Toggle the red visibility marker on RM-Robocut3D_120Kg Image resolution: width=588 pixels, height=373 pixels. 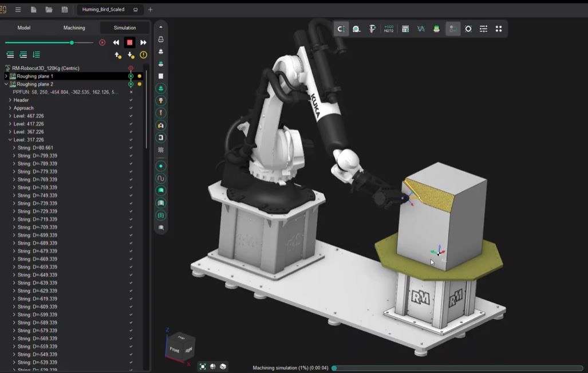pos(131,68)
